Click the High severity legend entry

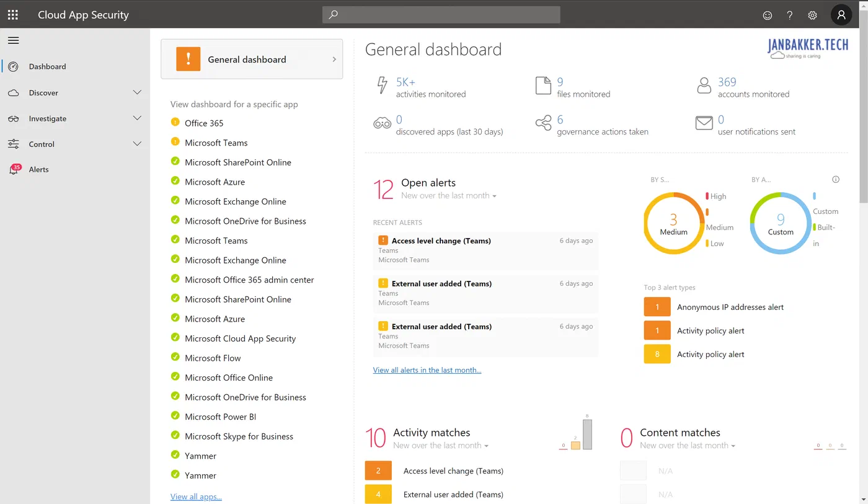pyautogui.click(x=716, y=197)
